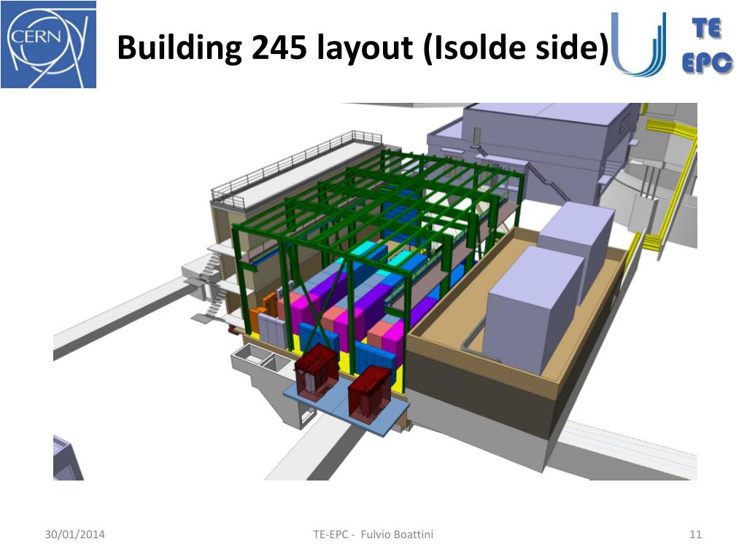Click the blue U-shaped logo
Viewport: 747px width, 560px height.
pyautogui.click(x=638, y=44)
